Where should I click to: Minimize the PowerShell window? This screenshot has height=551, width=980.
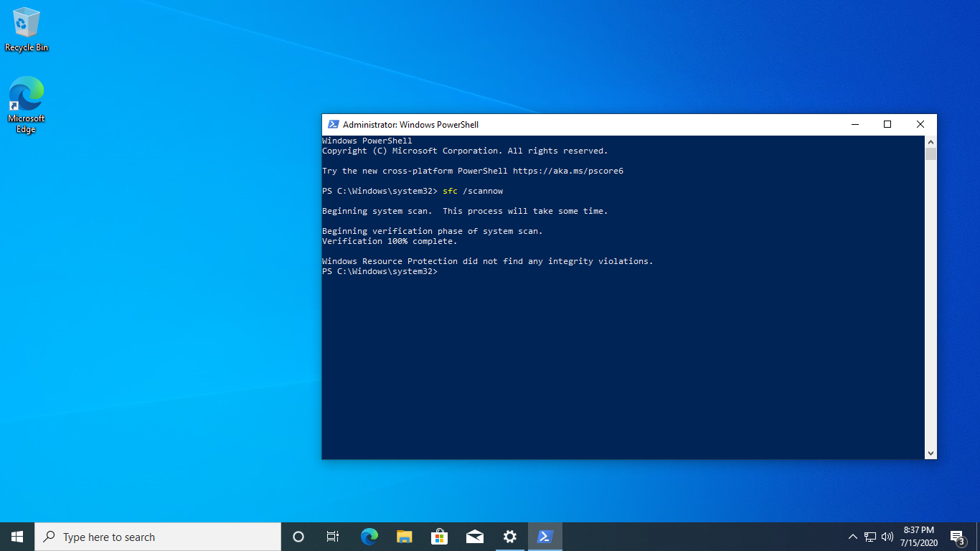(854, 124)
